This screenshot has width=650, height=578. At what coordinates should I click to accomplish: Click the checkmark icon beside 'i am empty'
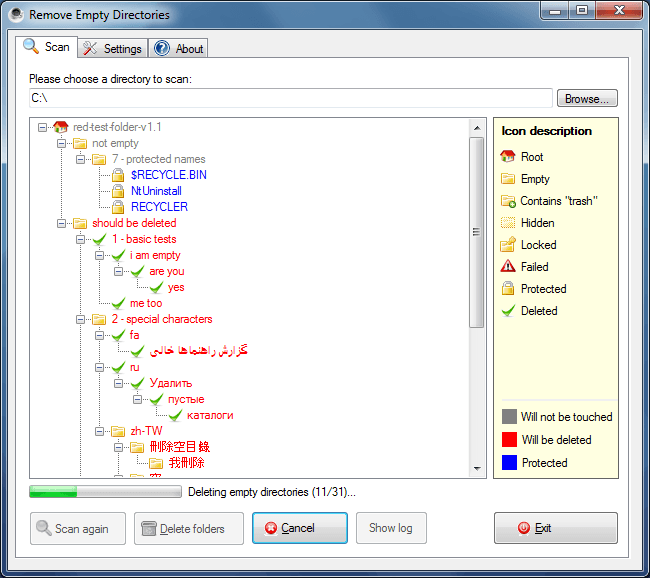118,255
